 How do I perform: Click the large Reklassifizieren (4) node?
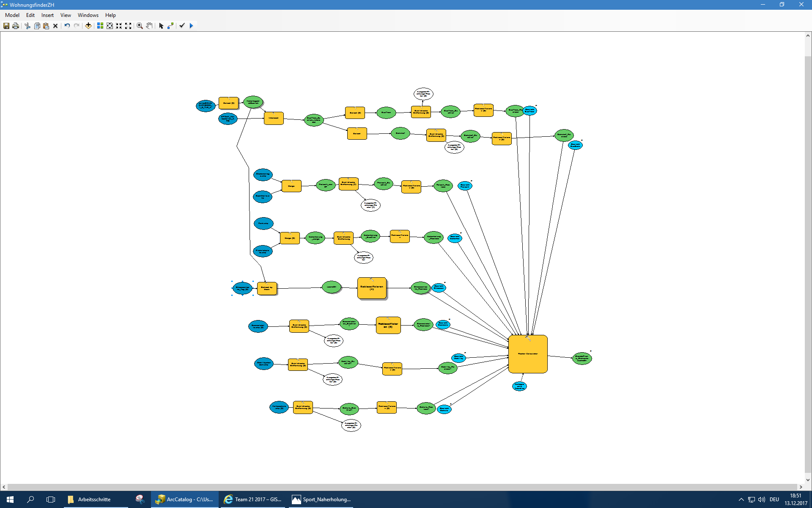(x=372, y=288)
